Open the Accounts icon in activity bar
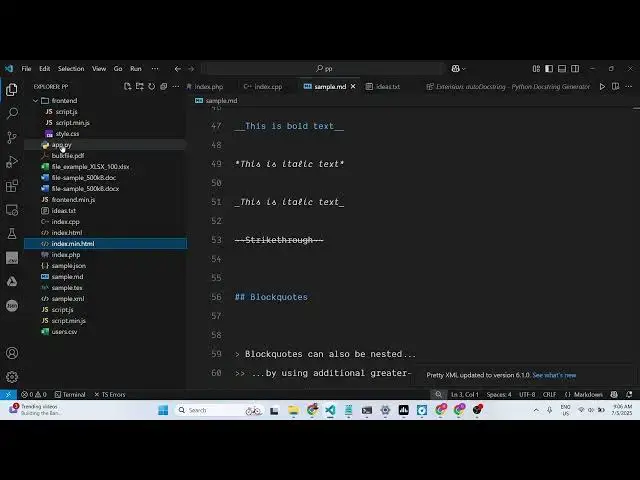Screen dimensions: 640x480 (12, 353)
